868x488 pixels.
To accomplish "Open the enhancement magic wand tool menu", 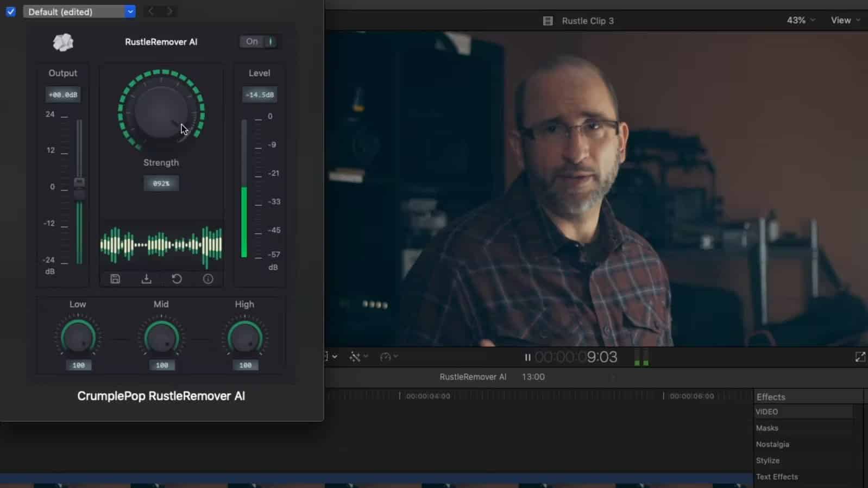I will point(358,357).
